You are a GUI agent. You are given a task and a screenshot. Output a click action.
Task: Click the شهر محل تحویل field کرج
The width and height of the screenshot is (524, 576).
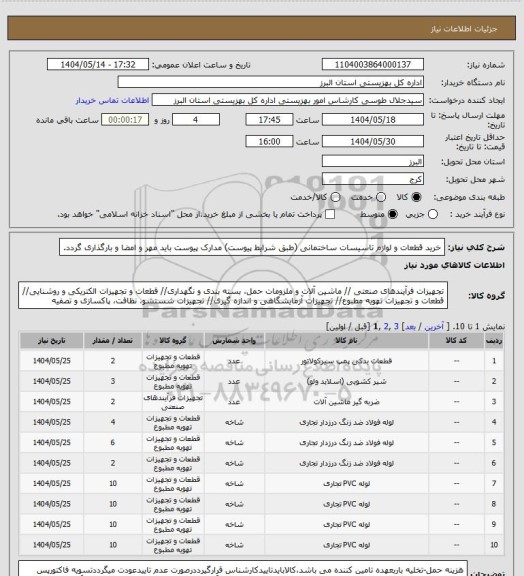[x=373, y=179]
